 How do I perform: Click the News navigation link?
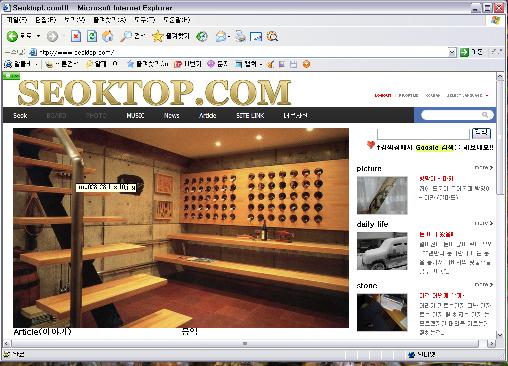click(x=171, y=115)
